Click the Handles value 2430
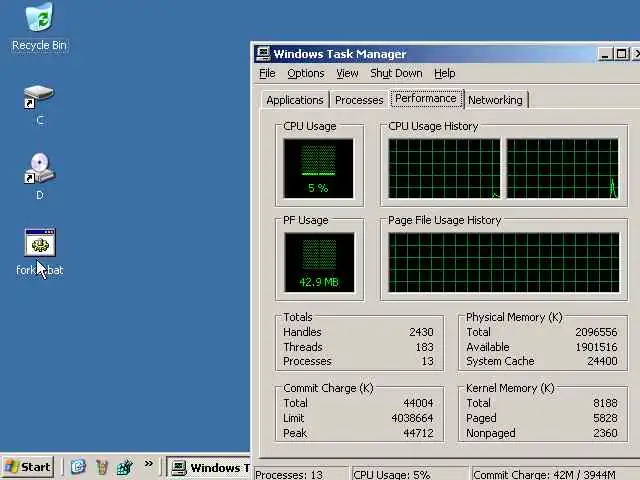Viewport: 640px width, 480px height. pyautogui.click(x=421, y=332)
